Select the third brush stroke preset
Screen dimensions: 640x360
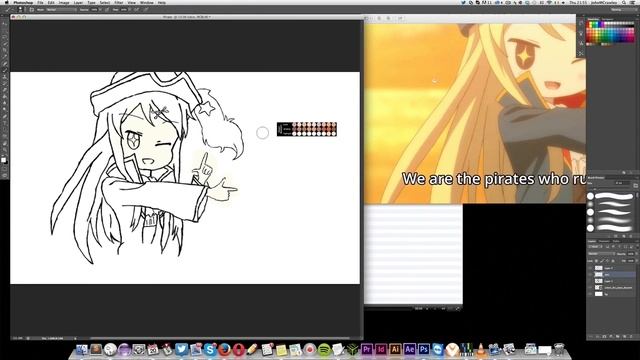tap(613, 212)
